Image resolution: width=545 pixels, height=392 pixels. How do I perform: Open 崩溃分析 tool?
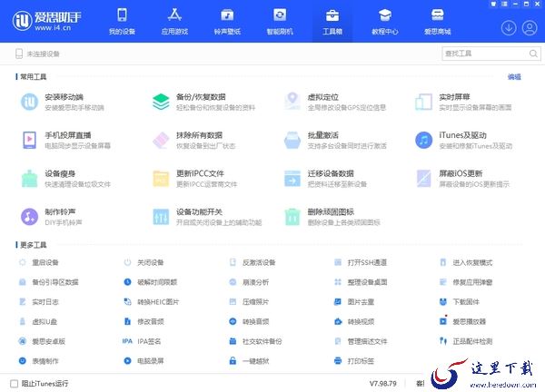[249, 282]
